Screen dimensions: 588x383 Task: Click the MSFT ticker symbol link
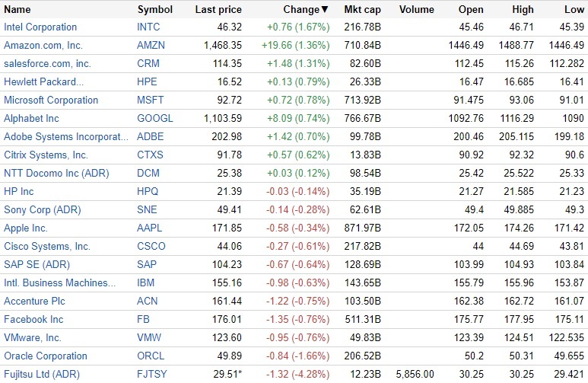pos(150,100)
